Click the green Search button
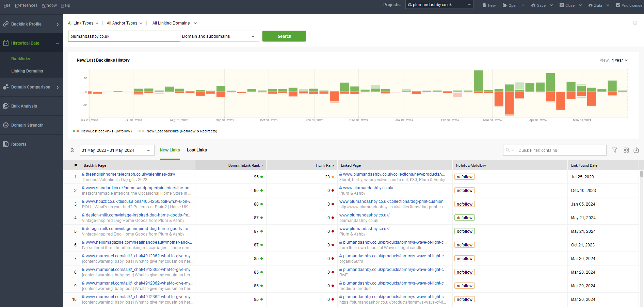The width and height of the screenshot is (644, 307). (284, 36)
